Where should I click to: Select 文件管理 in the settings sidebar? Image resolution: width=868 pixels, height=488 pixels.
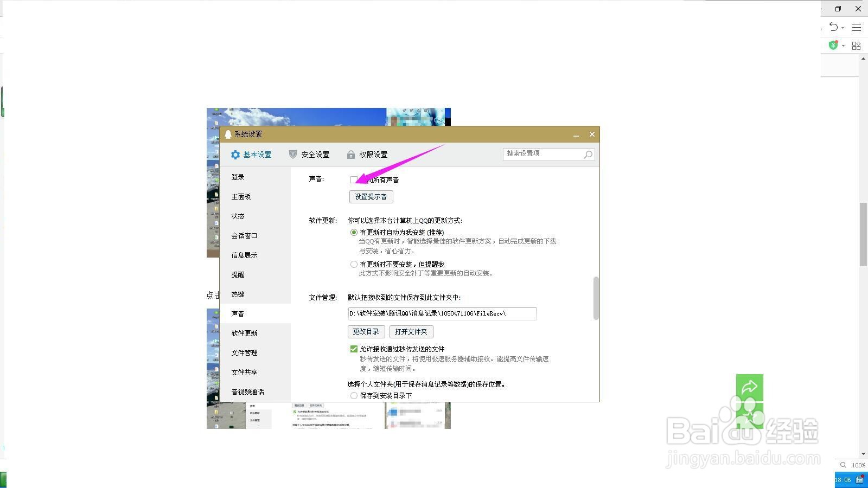[256, 353]
